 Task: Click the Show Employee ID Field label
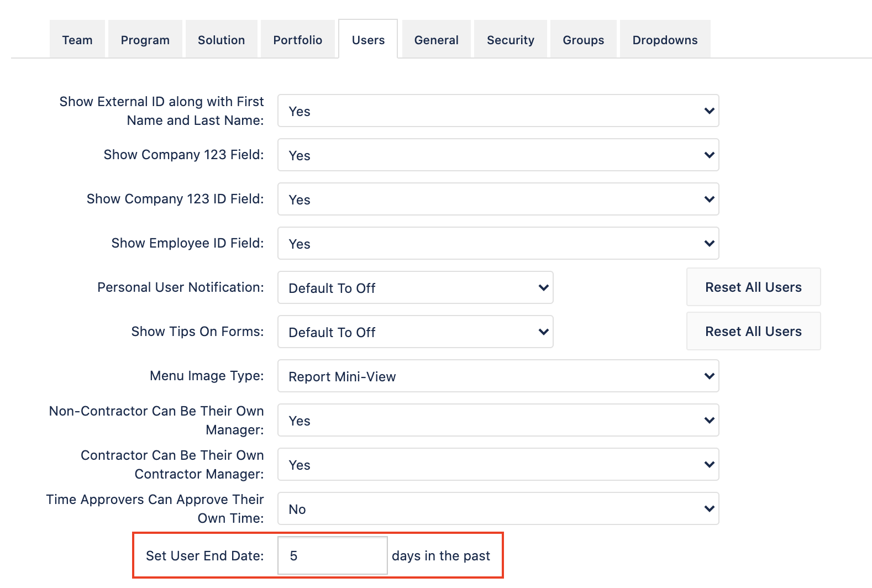188,243
